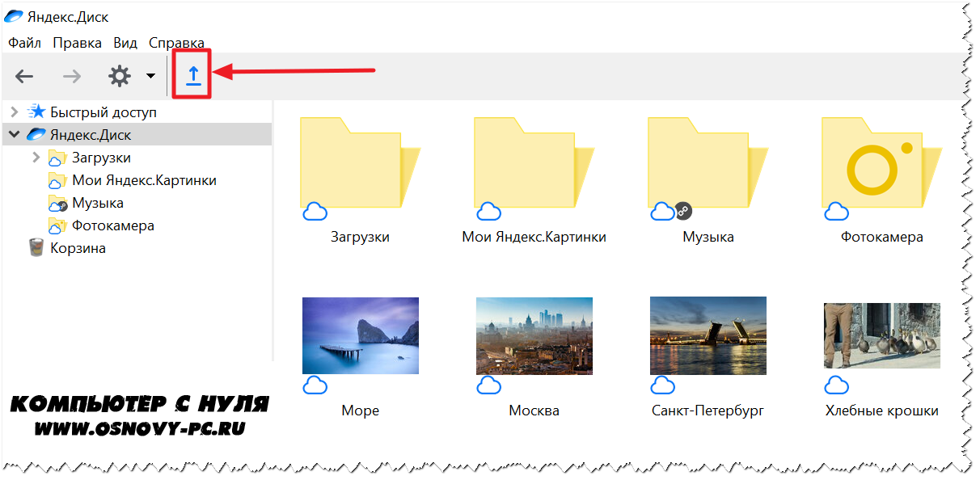Open the settings gear icon

[120, 77]
